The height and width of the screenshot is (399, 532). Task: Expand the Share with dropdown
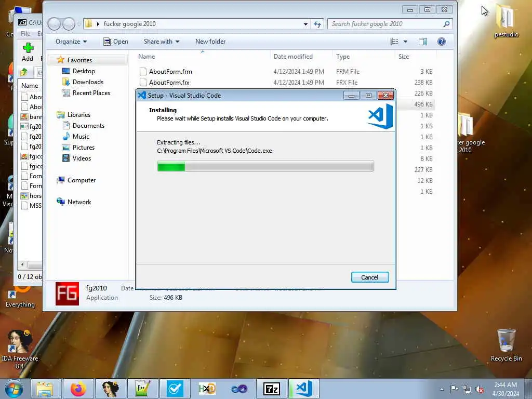coord(162,42)
